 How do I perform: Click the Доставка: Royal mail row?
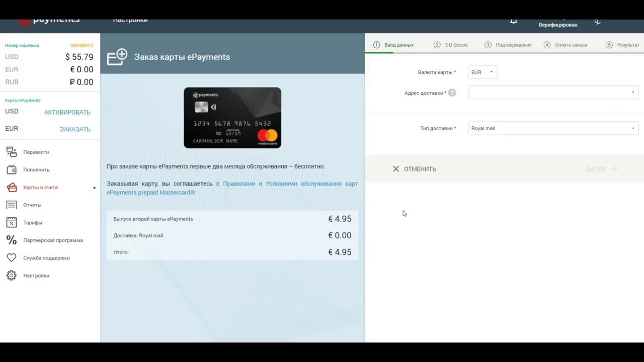click(232, 235)
